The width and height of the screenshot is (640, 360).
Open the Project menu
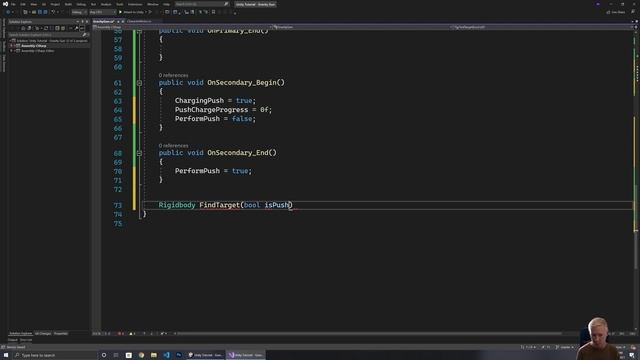coord(55,4)
